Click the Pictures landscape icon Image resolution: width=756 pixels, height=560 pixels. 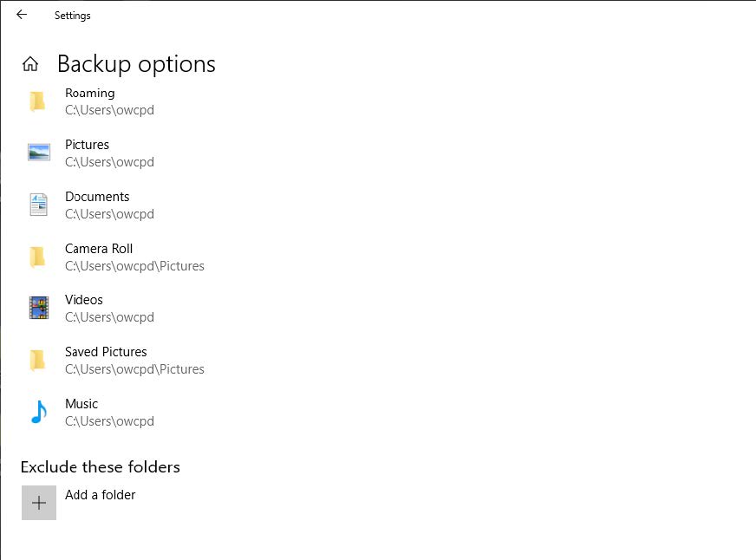tap(38, 153)
